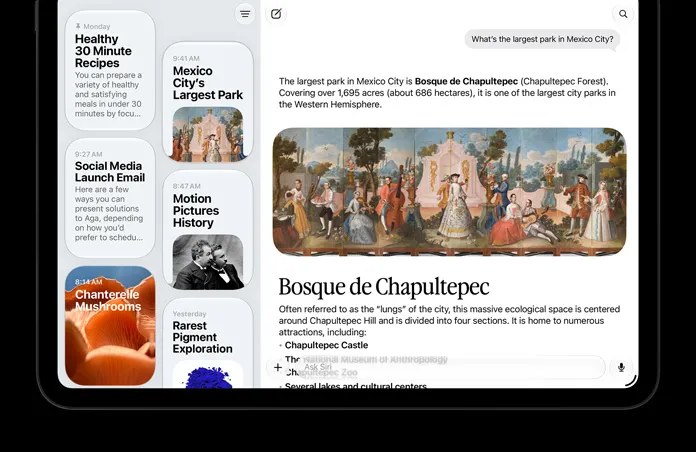Click the bold Bosque de Chapultepec text

pos(466,81)
